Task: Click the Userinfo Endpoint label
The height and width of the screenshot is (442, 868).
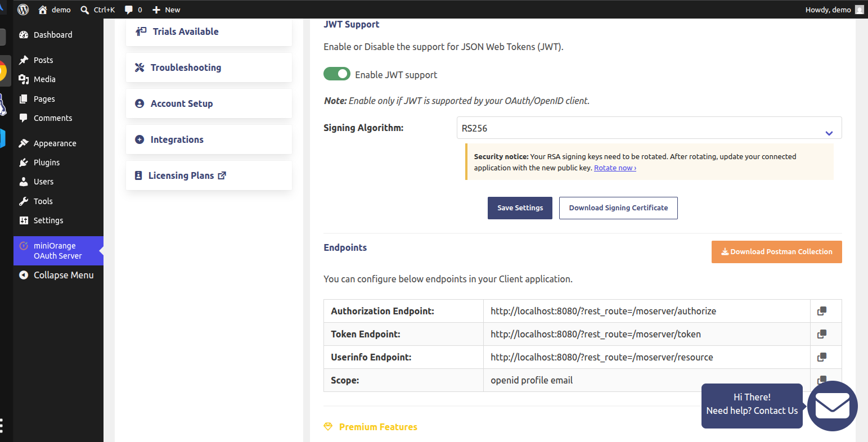Action: pyautogui.click(x=371, y=357)
